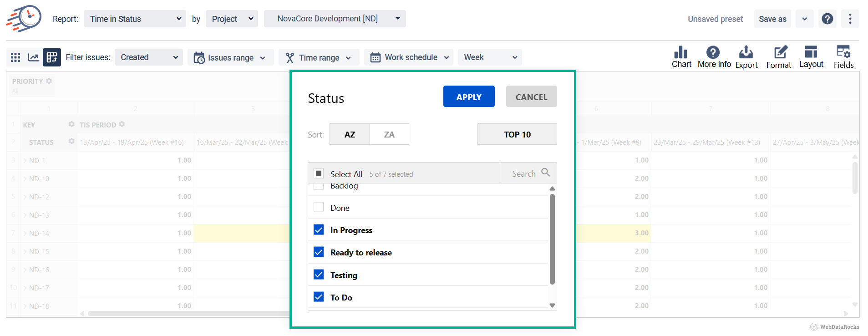Screen dimensions: 868x336
Task: Sort statuses in ZA order
Action: pos(389,134)
